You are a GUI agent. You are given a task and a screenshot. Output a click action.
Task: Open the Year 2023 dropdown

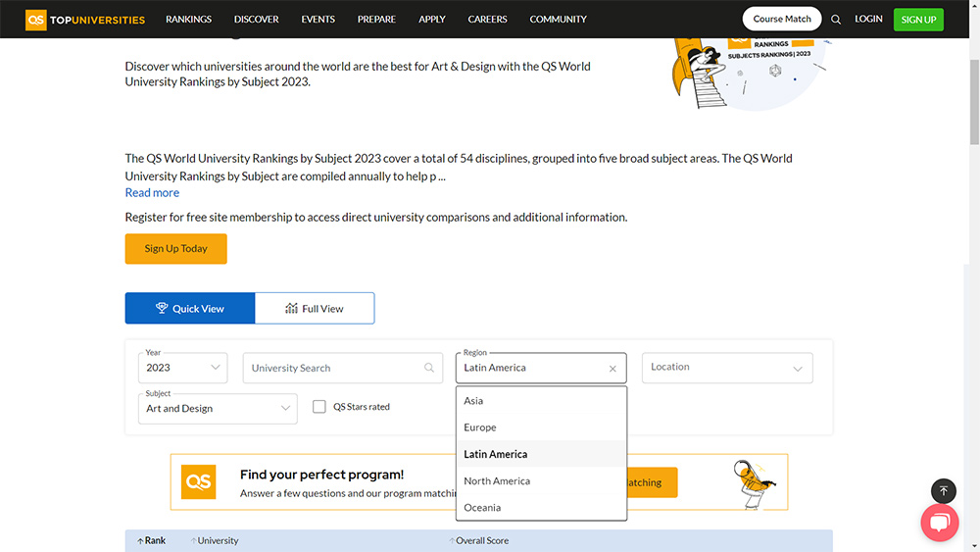tap(182, 368)
